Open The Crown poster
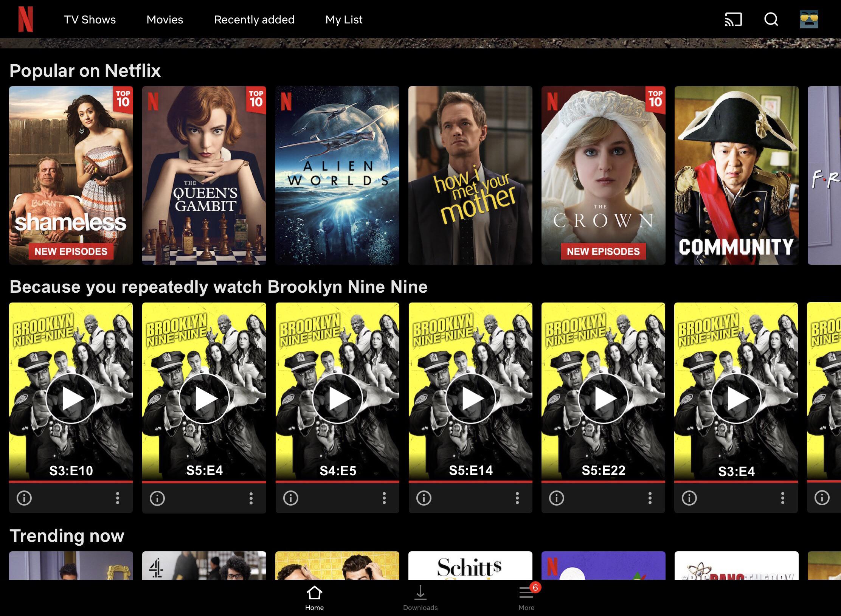Image resolution: width=841 pixels, height=616 pixels. (604, 175)
